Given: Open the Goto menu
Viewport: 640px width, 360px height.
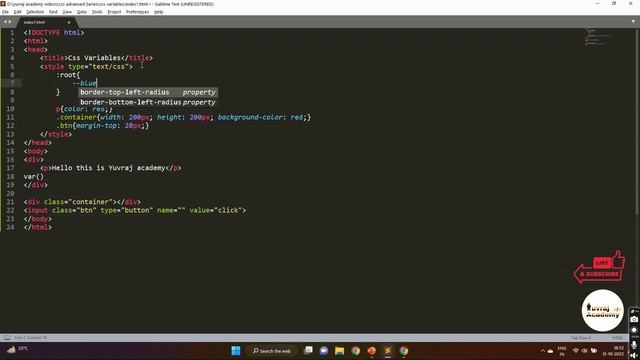Looking at the screenshot, I should tap(82, 12).
